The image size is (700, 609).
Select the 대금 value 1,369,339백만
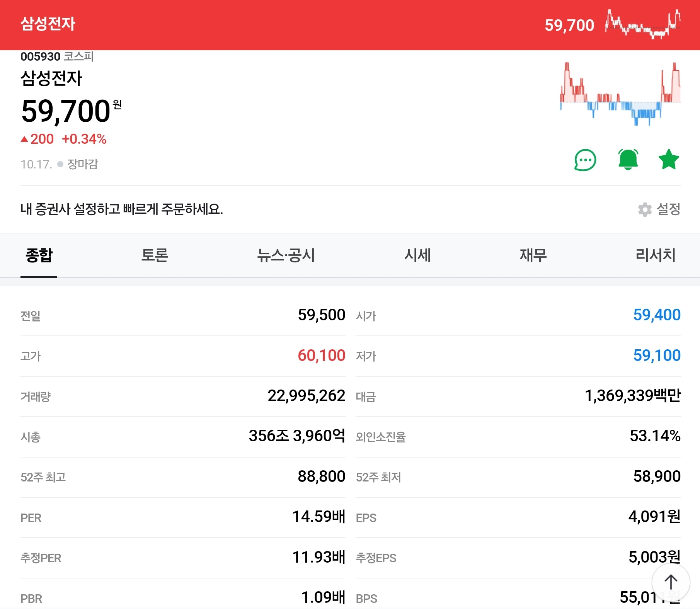(x=633, y=396)
